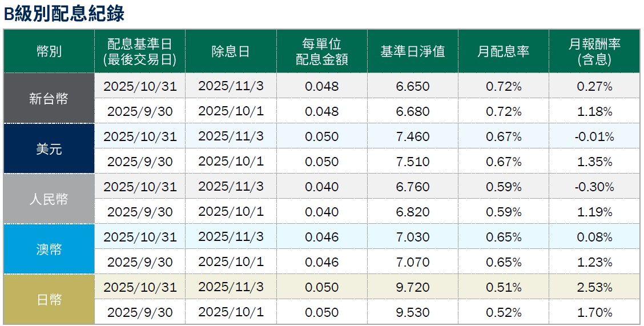Click the 月配息率 column header
The image size is (644, 326).
coord(503,51)
